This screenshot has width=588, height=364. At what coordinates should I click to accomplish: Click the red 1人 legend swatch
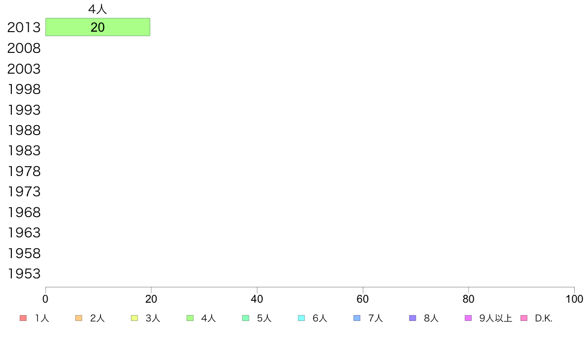23,318
